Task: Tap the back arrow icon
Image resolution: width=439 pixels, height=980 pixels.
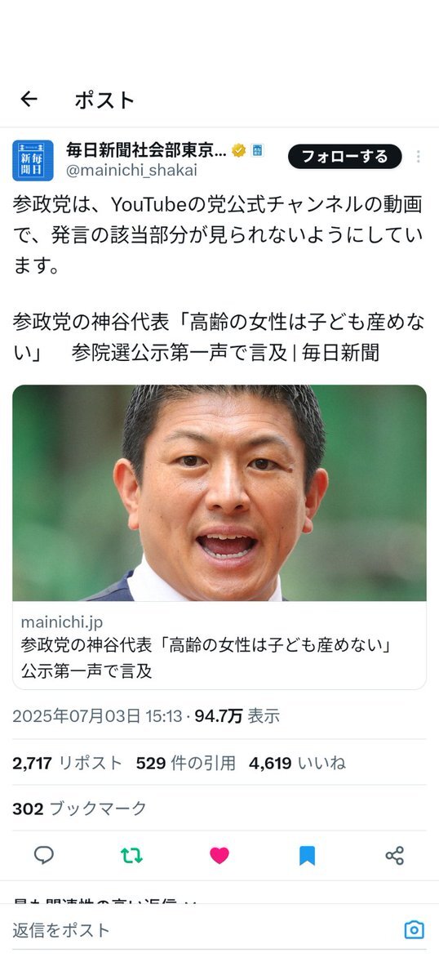Action: pyautogui.click(x=29, y=100)
